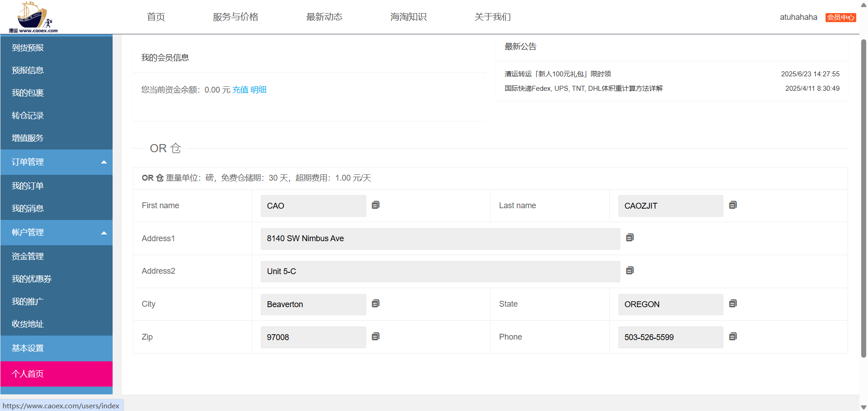Screen dimensions: 868x411
Task: Open the 明细 balance details link
Action: coord(258,90)
